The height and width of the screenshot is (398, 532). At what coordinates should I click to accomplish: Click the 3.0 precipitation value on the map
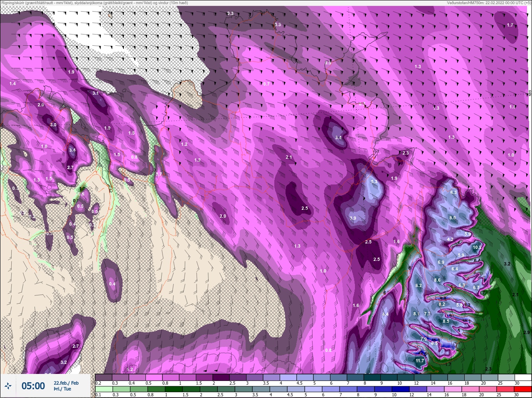(x=53, y=125)
